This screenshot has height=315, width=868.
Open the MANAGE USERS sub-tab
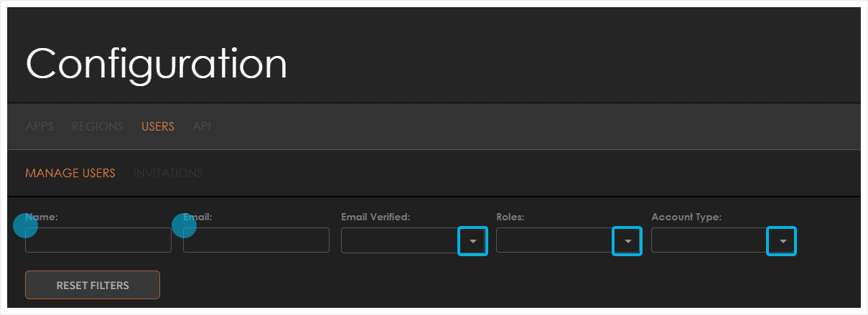(x=70, y=173)
